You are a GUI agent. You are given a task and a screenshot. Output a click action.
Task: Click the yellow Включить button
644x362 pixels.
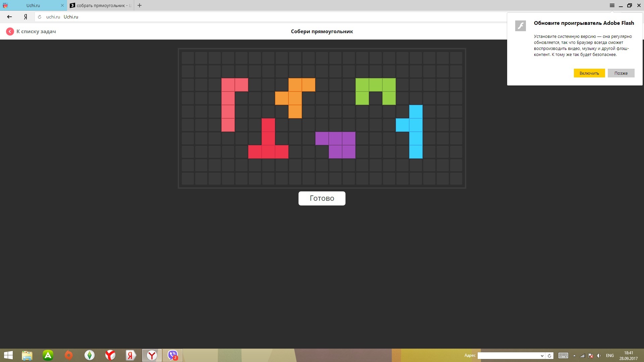[x=589, y=73]
